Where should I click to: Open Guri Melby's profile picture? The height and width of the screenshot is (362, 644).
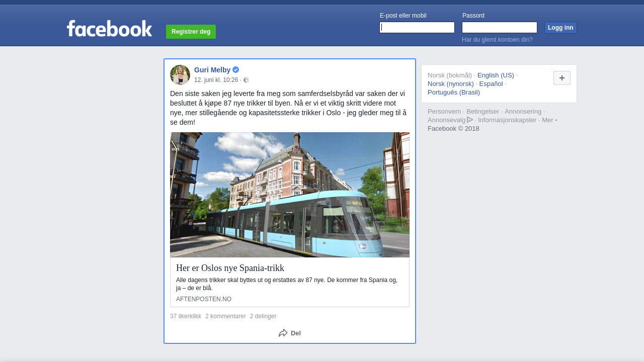click(180, 75)
